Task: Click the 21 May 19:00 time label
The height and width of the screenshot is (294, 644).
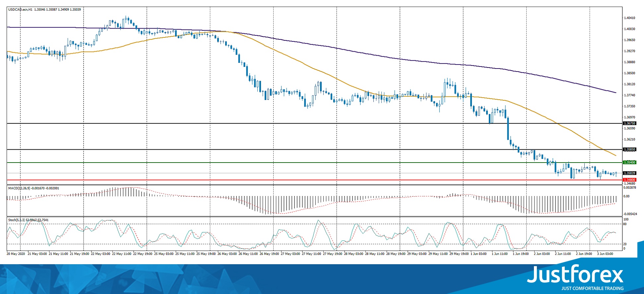Action: click(80, 254)
